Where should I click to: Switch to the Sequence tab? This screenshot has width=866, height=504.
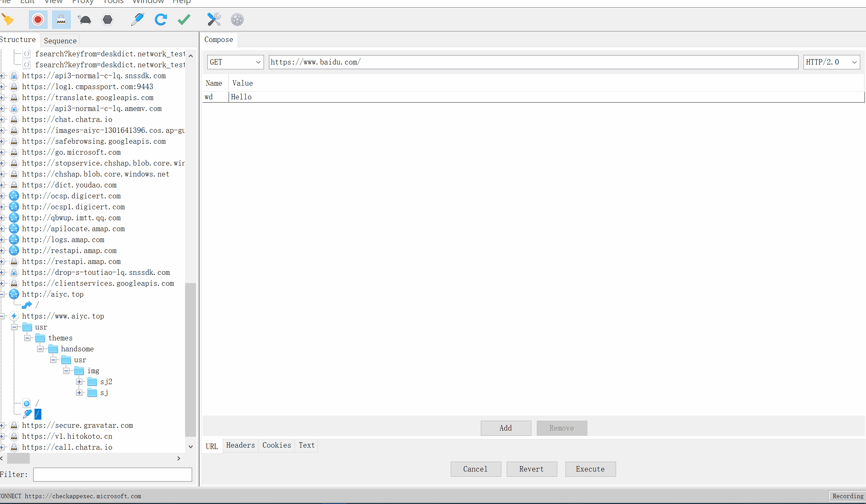pyautogui.click(x=60, y=41)
